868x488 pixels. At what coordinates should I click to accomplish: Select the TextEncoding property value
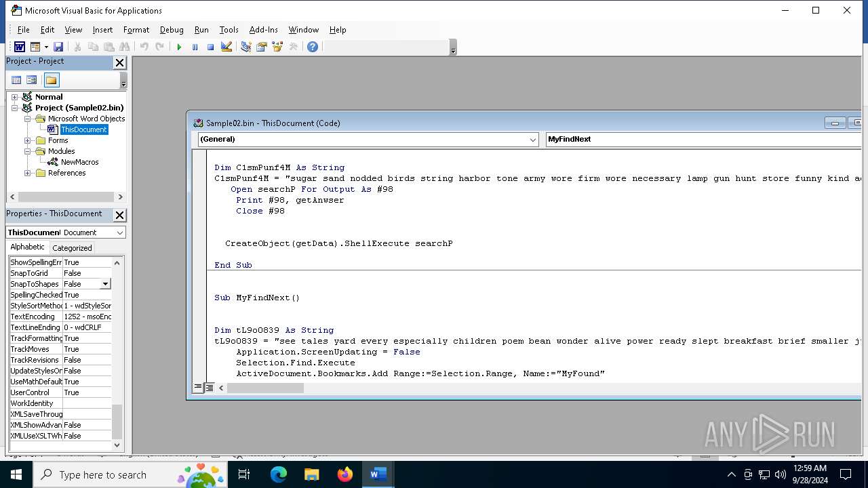[x=87, y=317]
